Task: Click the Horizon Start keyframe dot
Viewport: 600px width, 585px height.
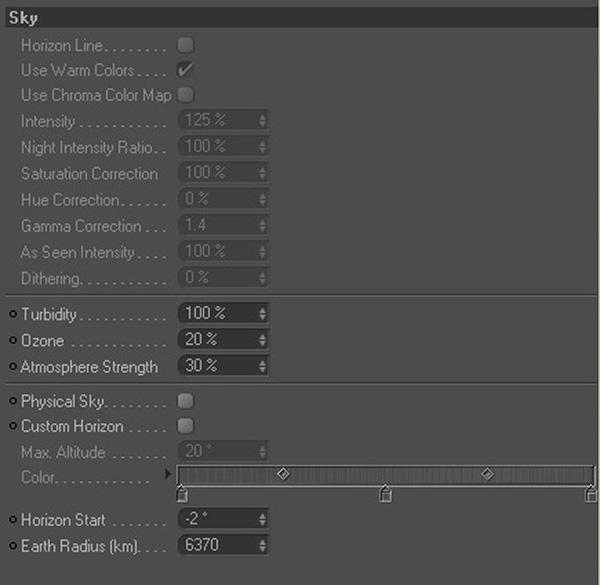Action: coord(12,520)
